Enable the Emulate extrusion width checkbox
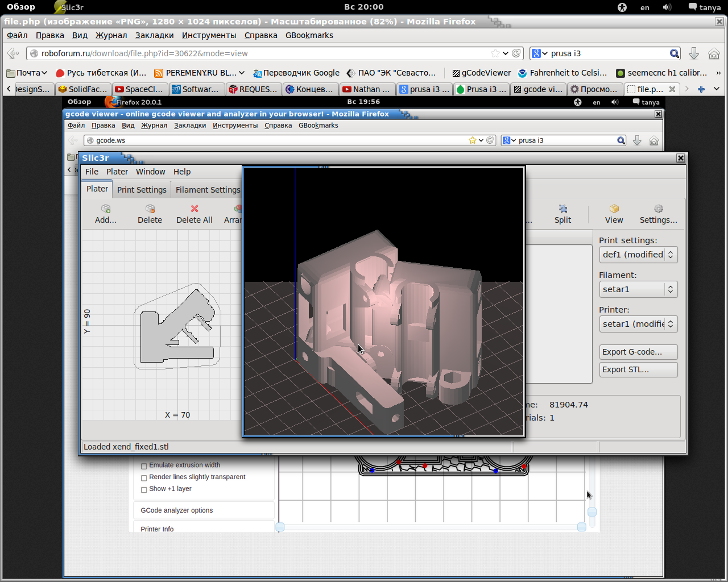Image resolution: width=728 pixels, height=582 pixels. 144,466
